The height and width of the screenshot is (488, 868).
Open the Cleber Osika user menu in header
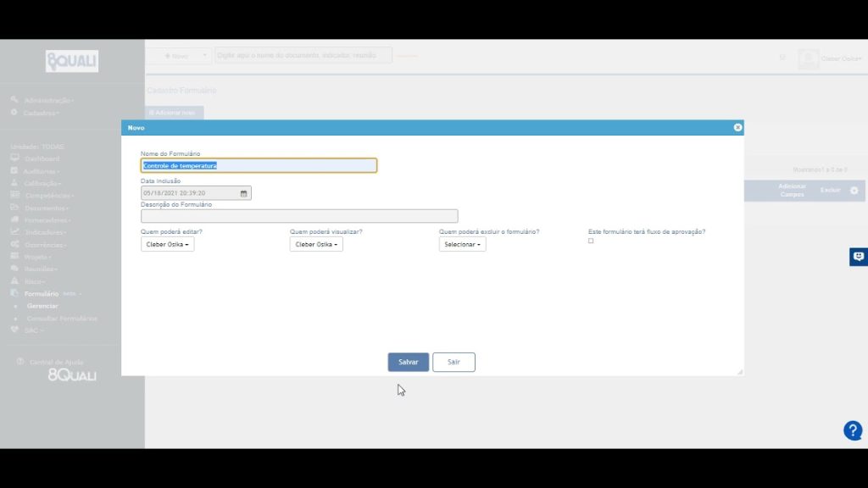click(x=841, y=58)
